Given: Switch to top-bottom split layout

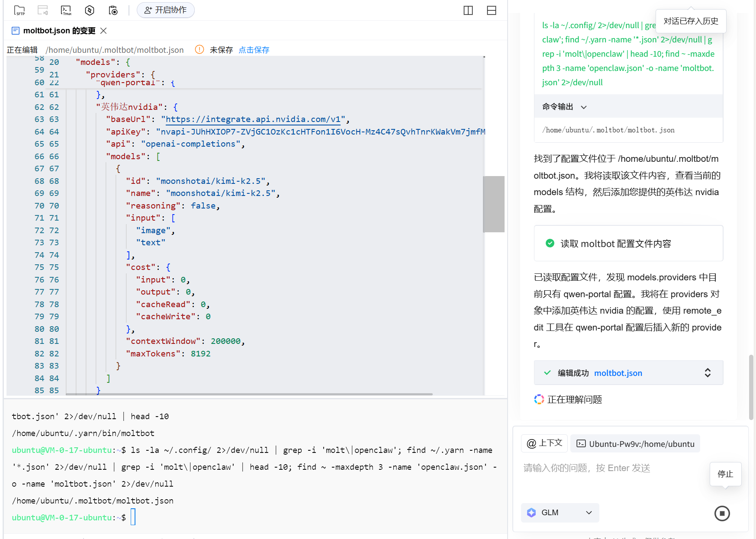Looking at the screenshot, I should pos(492,10).
